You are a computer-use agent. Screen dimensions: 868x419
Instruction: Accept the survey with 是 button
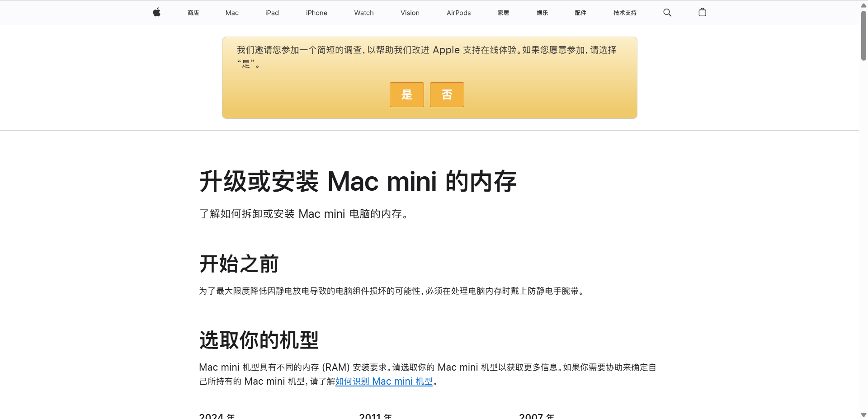pyautogui.click(x=407, y=94)
